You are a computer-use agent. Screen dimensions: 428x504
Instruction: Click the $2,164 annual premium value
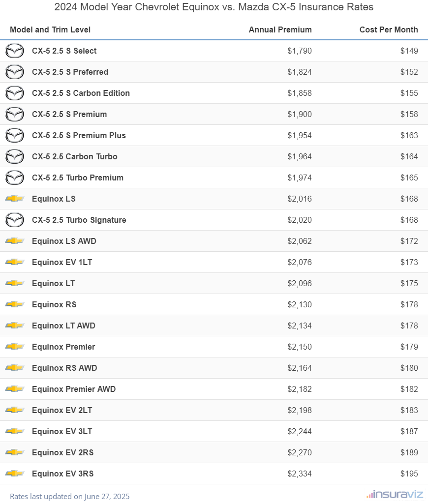[x=300, y=368]
